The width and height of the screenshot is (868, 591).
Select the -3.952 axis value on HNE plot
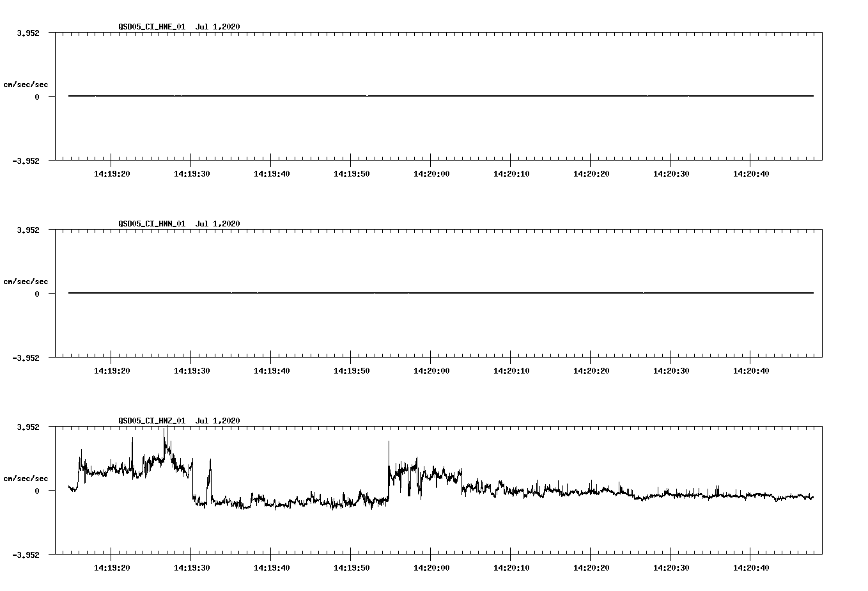pos(26,161)
